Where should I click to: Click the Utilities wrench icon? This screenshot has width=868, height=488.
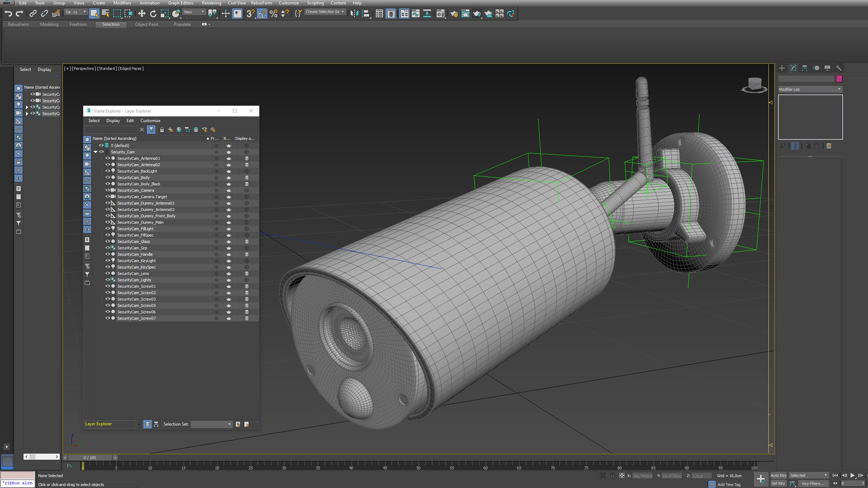click(839, 68)
